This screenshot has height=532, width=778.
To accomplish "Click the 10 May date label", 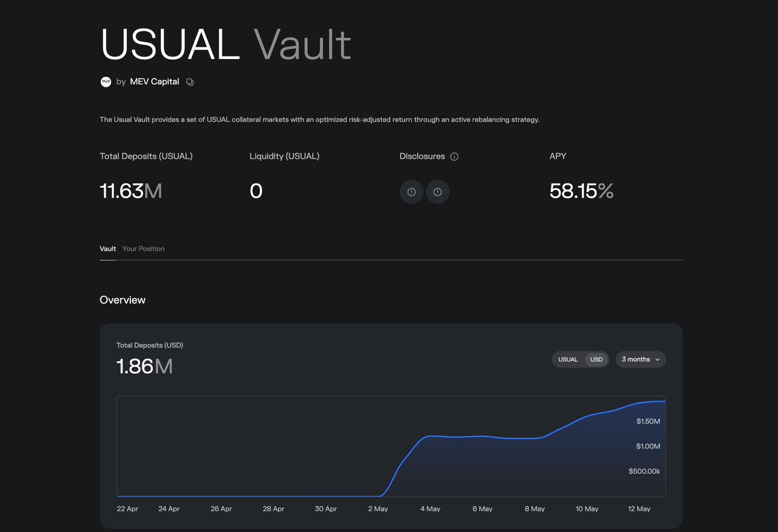I will (x=587, y=509).
